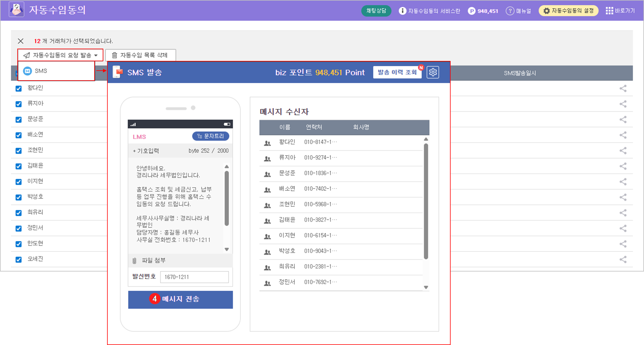
Task: Click the 파일 첨부 paperclip icon
Action: (x=135, y=261)
